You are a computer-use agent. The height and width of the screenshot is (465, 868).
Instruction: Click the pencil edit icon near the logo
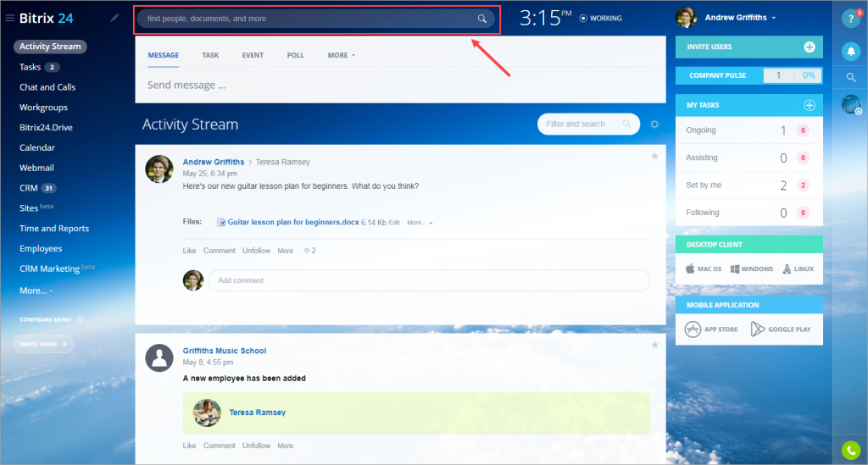[x=114, y=18]
